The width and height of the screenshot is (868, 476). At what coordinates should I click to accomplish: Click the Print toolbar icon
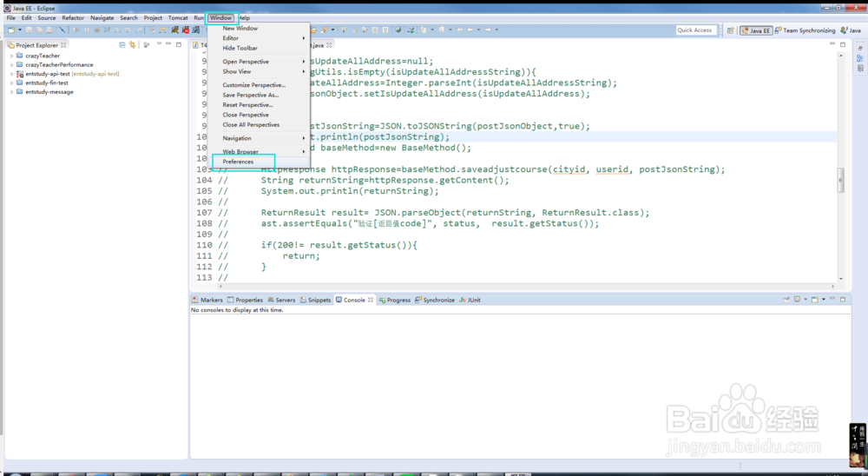point(49,30)
